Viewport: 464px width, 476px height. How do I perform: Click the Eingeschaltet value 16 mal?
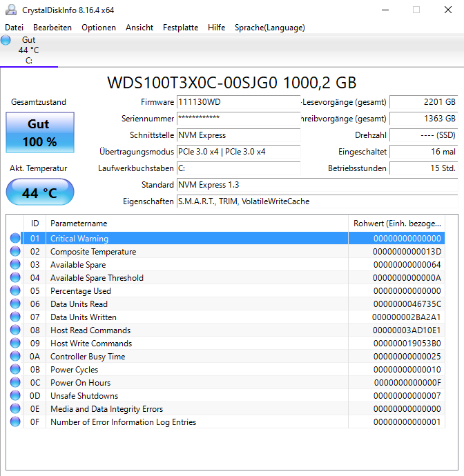tap(423, 152)
